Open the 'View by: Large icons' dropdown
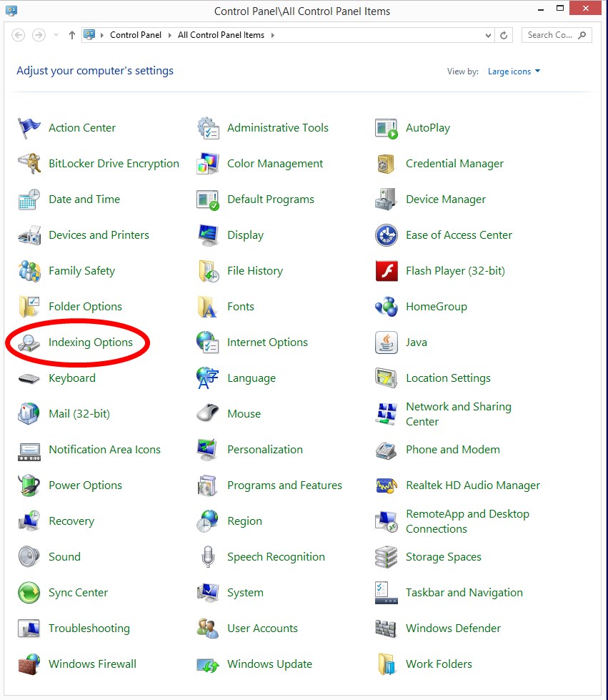Screen dimensions: 608x700 click(x=514, y=72)
